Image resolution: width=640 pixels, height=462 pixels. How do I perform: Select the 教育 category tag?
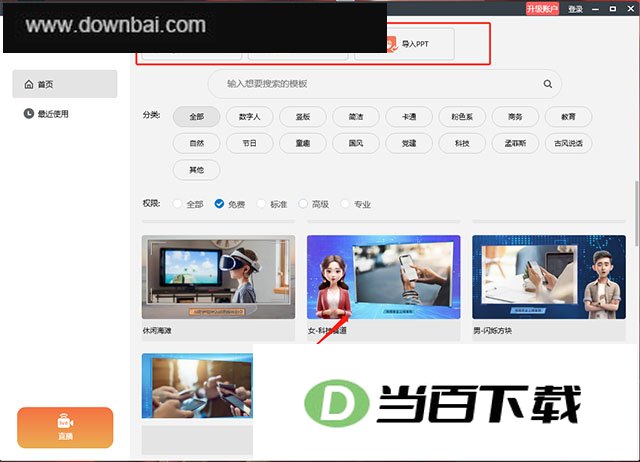[x=568, y=117]
